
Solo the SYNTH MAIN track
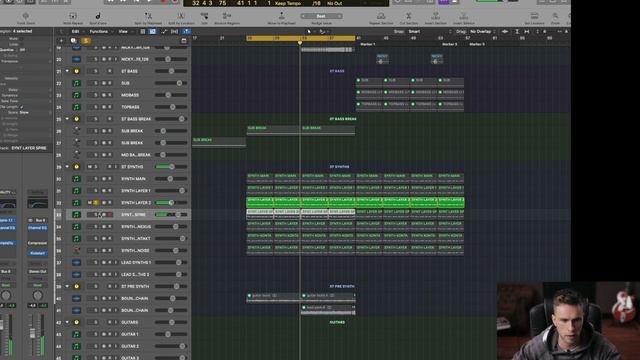[x=96, y=178]
